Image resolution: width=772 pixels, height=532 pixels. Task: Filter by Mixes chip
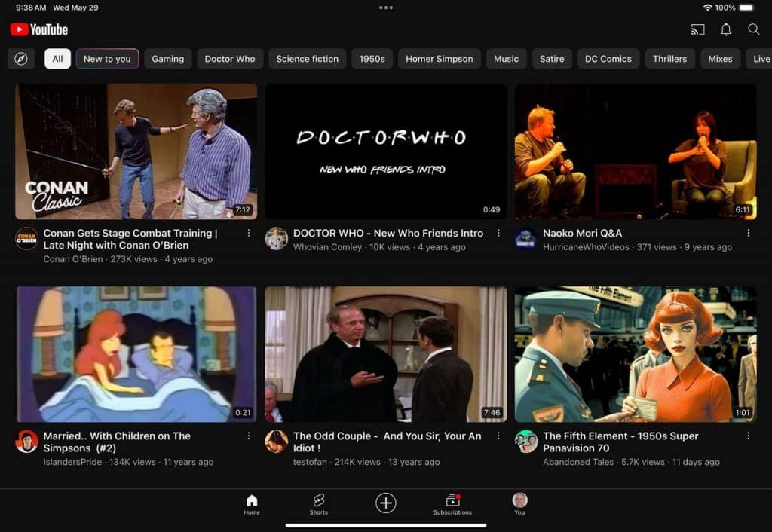720,59
